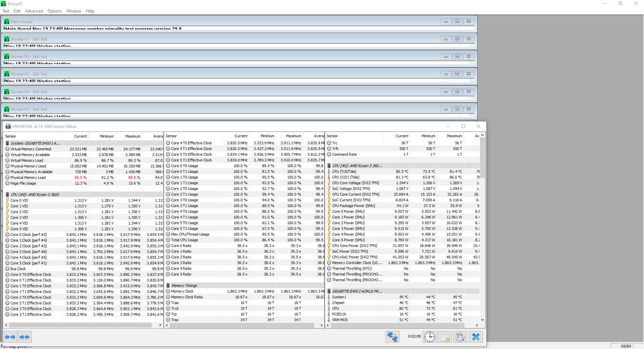
Task: Select the Physical Memory Load row
Action: 83,178
